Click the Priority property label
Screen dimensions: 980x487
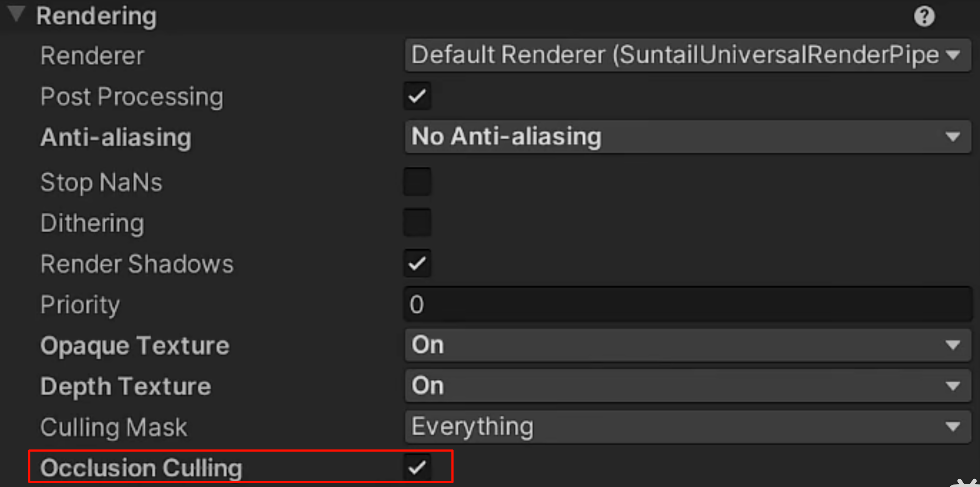(x=80, y=305)
